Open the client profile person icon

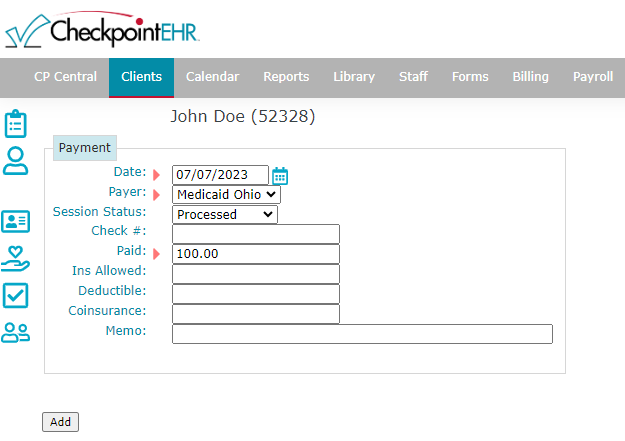[x=16, y=161]
